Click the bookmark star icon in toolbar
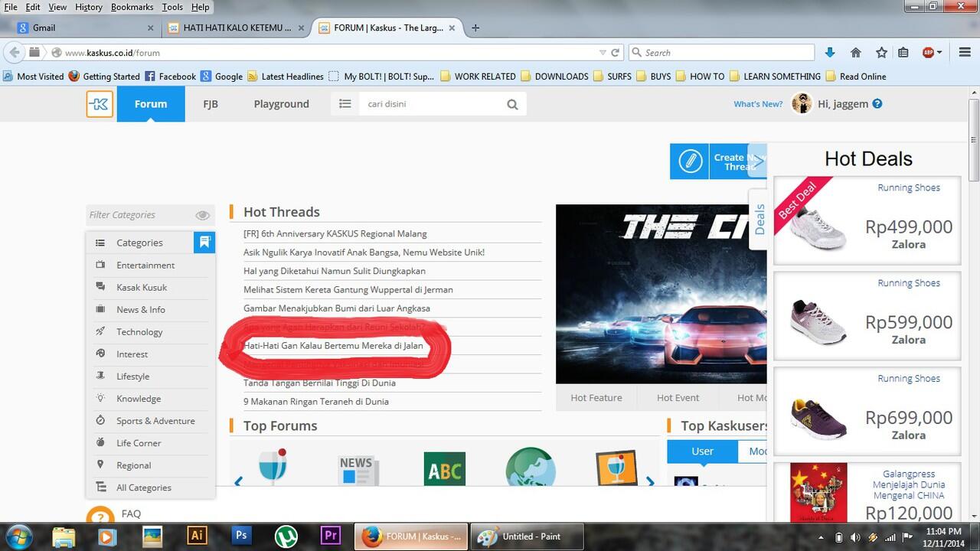 881,52
